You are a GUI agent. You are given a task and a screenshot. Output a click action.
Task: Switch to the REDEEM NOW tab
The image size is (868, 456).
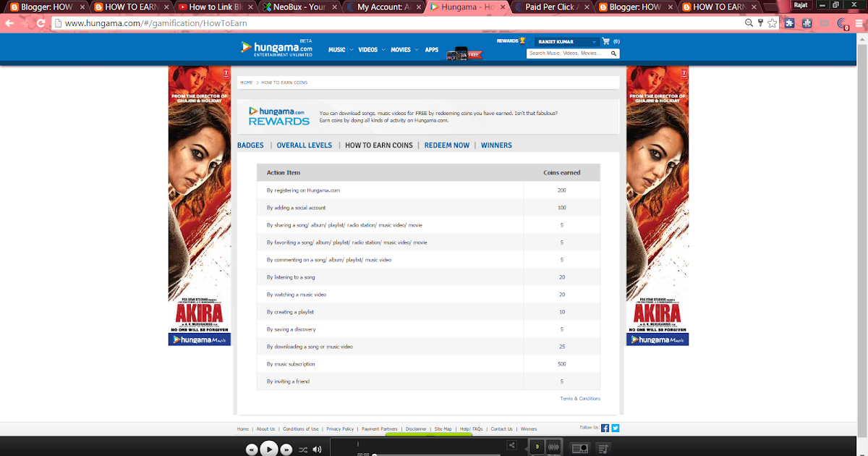[447, 145]
